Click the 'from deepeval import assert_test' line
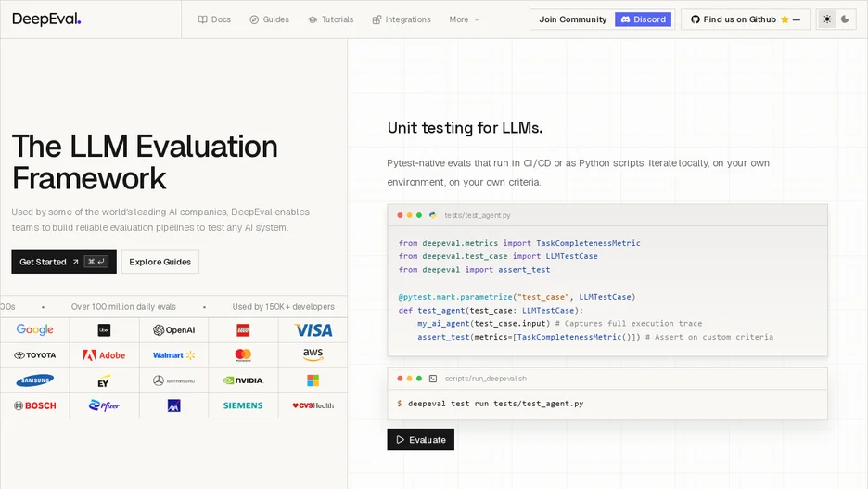The image size is (868, 489). [475, 270]
